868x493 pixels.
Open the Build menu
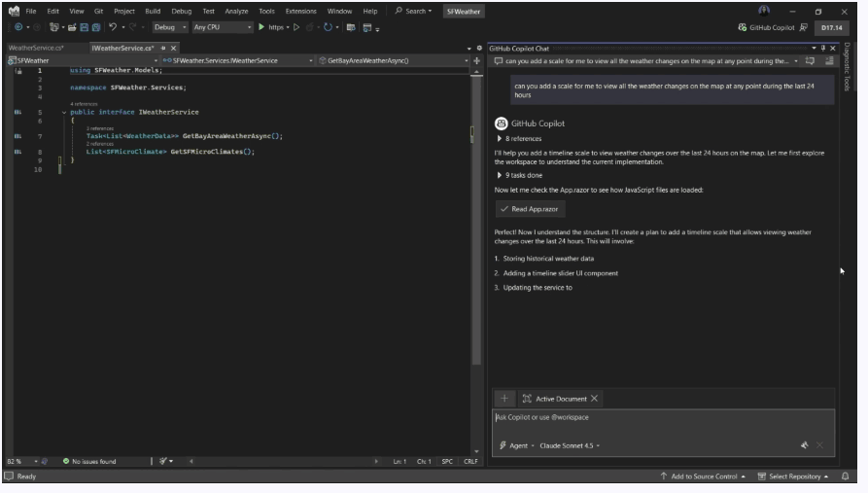(x=153, y=11)
